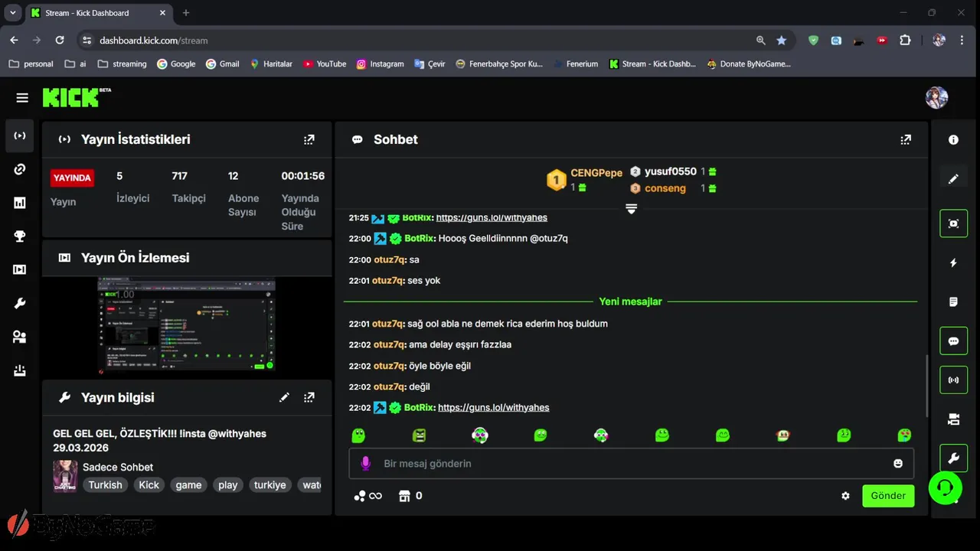980x551 pixels.
Task: Open the Chrome extensions puzzle icon
Action: tap(906, 41)
